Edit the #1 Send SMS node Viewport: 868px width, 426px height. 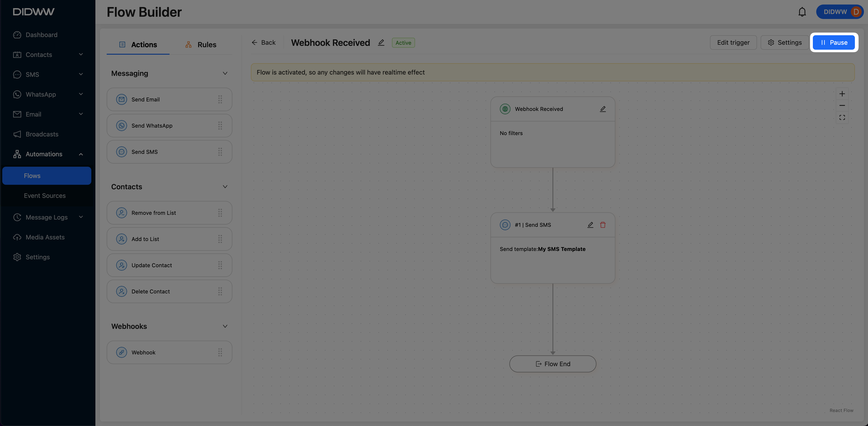click(590, 225)
